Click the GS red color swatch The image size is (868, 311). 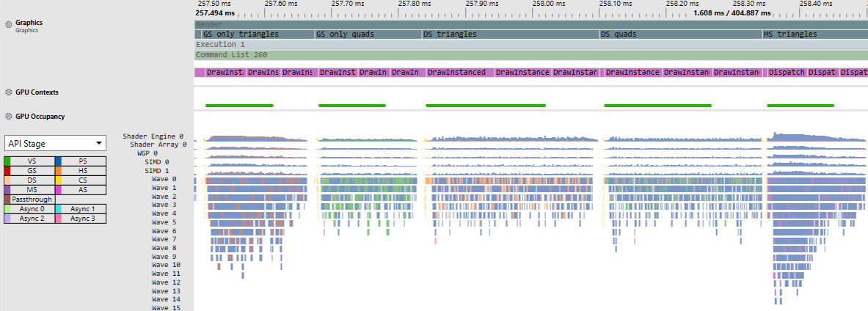click(8, 171)
